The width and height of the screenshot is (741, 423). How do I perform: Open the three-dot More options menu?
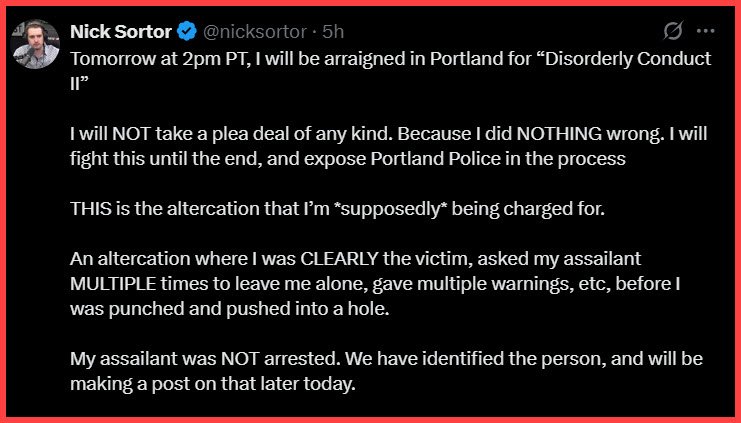pyautogui.click(x=706, y=31)
